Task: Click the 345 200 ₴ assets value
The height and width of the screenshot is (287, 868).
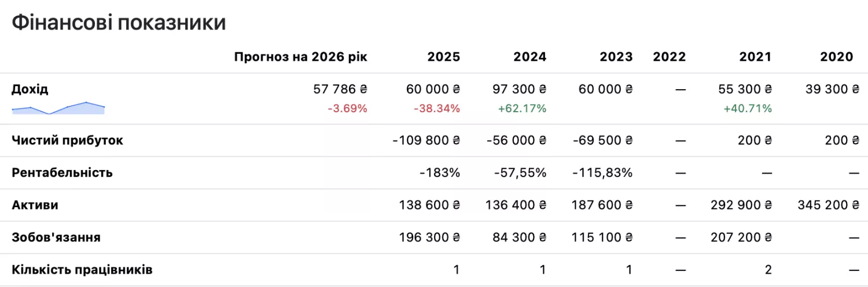Action: tap(827, 205)
